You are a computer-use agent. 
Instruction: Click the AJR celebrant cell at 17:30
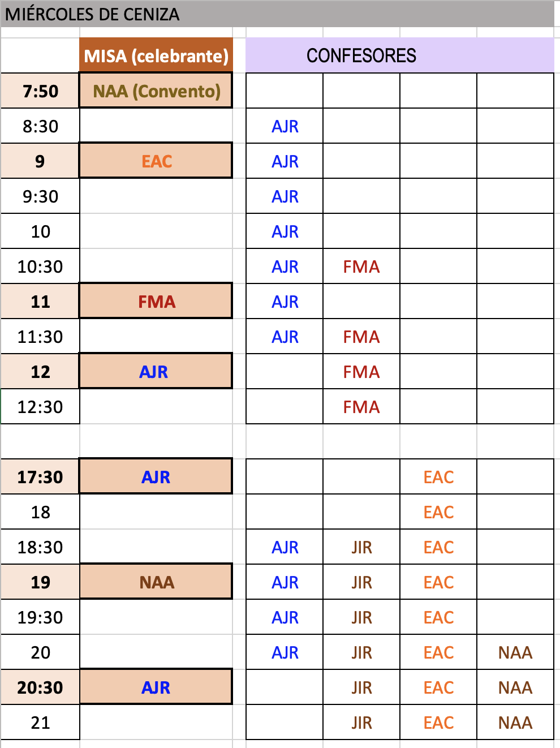(156, 477)
